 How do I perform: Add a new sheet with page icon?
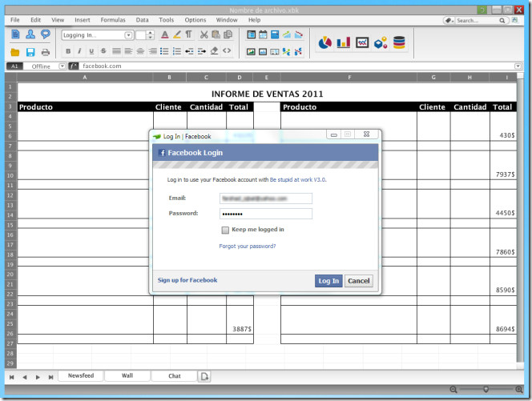(x=204, y=376)
